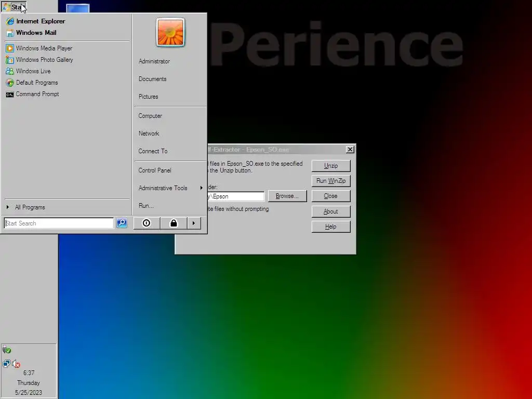This screenshot has height=399, width=532.
Task: Click the Windows Live icon
Action: 10,71
